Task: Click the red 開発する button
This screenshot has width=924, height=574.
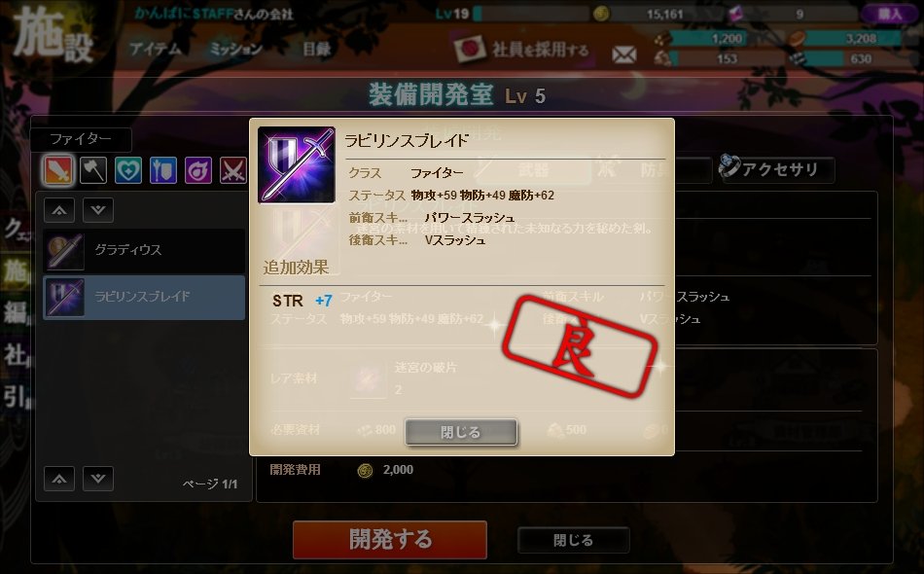Action: point(389,539)
